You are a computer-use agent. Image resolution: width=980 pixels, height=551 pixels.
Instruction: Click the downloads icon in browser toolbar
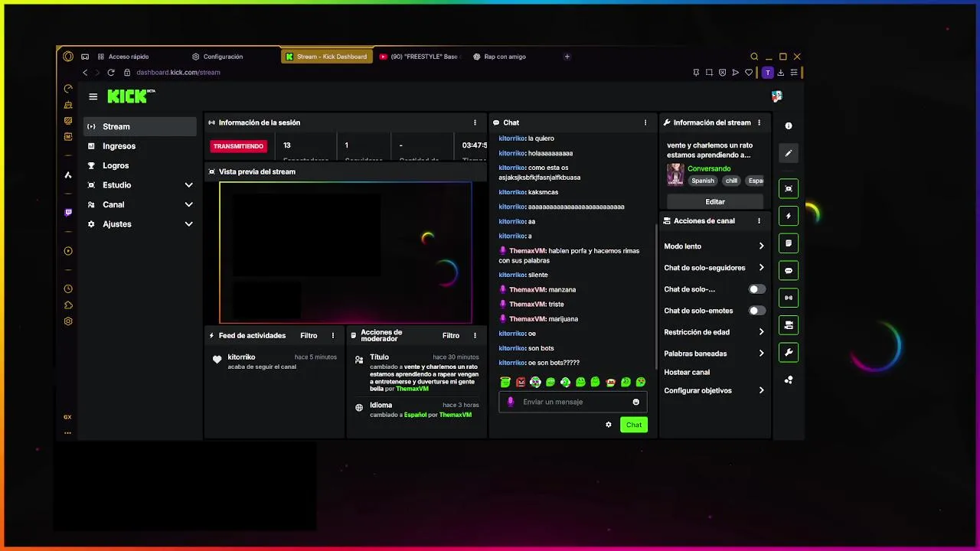tap(780, 73)
